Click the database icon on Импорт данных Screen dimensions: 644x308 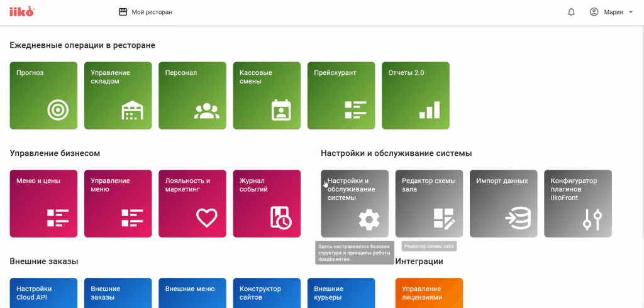[518, 218]
